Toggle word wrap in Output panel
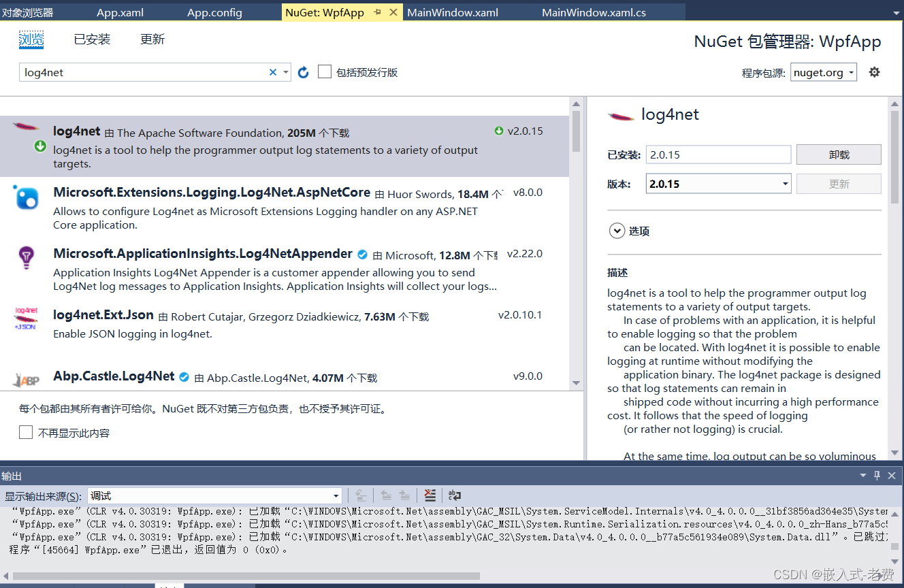904x588 pixels. coord(455,495)
